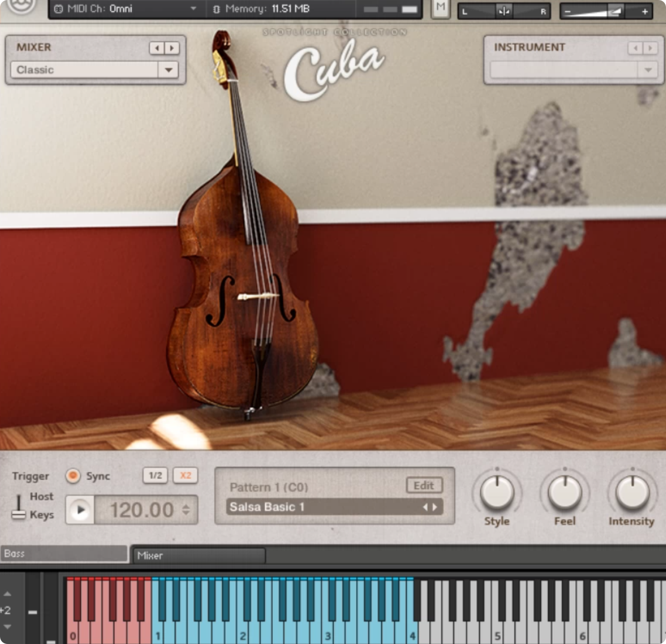Click the Pattern 1 (C0) label
Image resolution: width=666 pixels, height=644 pixels.
coord(269,487)
